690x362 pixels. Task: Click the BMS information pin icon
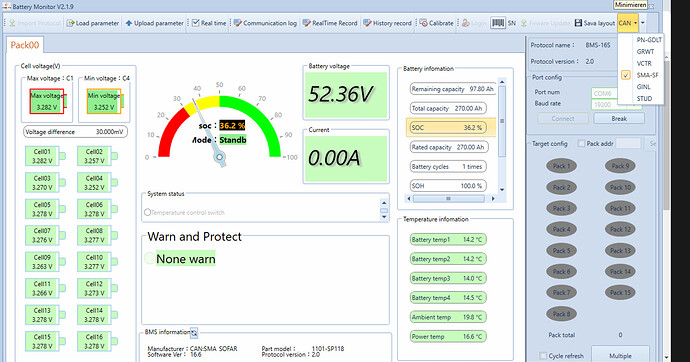(x=194, y=333)
